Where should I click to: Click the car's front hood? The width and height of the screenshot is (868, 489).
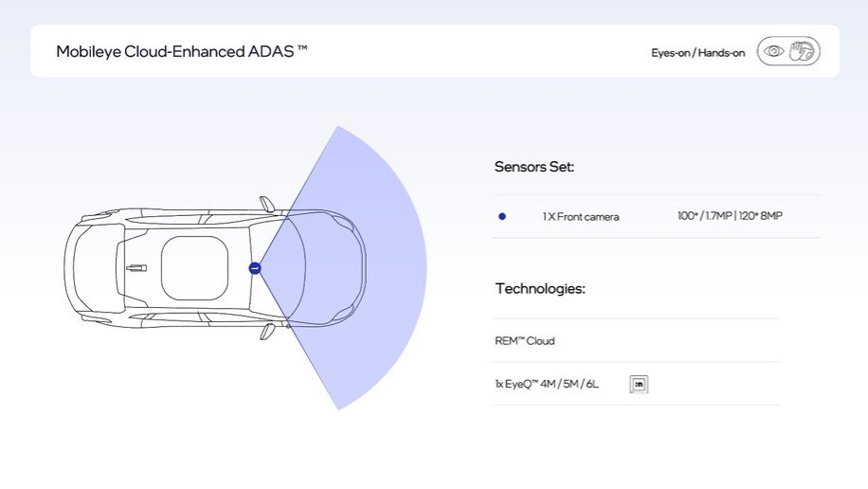click(332, 268)
